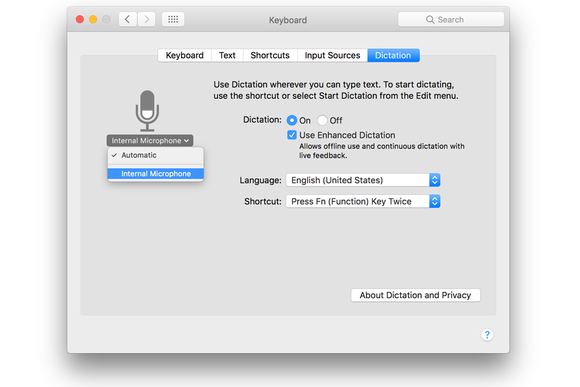Viewport: 580px width, 387px height.
Task: Go back with the left arrow button
Action: tap(128, 19)
